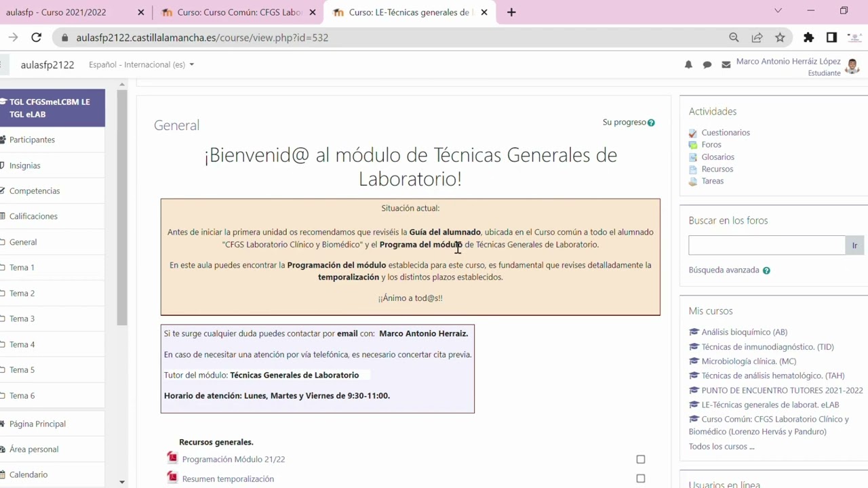Click the share page icon in address bar
This screenshot has height=488, width=868.
[757, 37]
